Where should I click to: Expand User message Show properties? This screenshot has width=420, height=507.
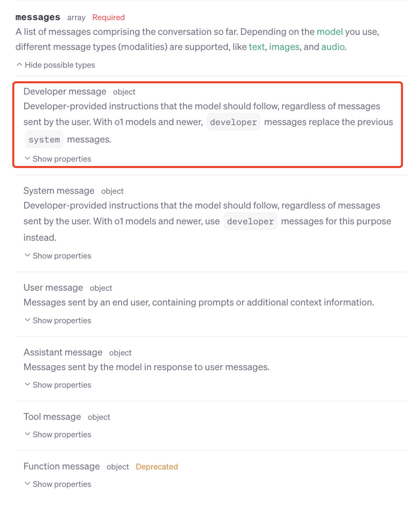coord(58,320)
